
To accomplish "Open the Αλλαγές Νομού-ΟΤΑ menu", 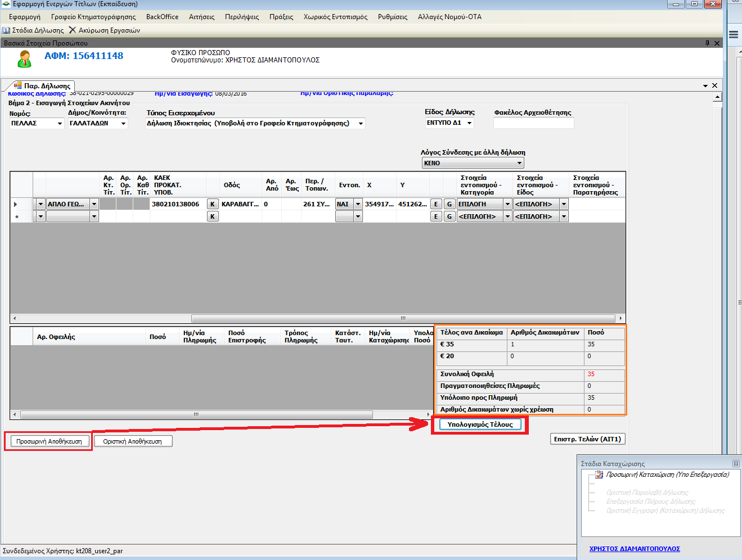I will [x=449, y=17].
